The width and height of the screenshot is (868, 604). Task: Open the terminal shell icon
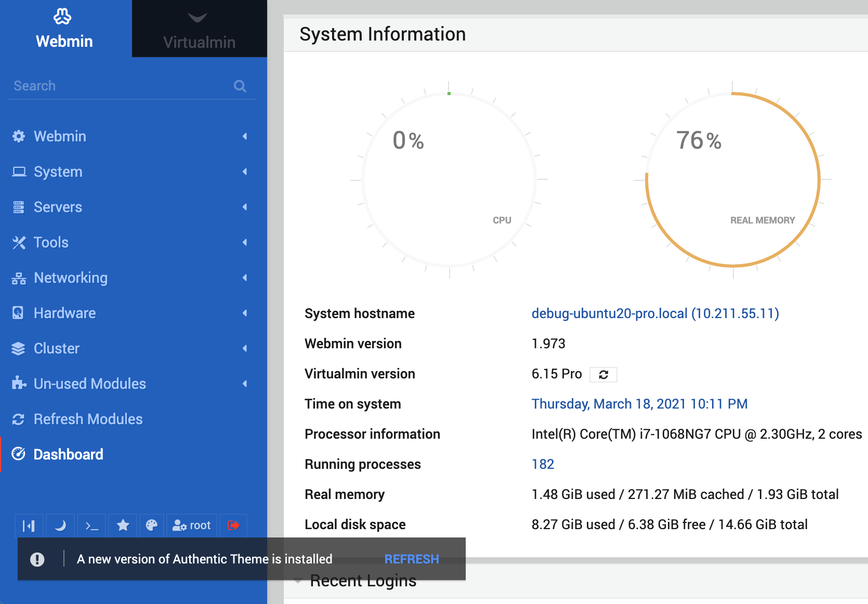point(91,526)
